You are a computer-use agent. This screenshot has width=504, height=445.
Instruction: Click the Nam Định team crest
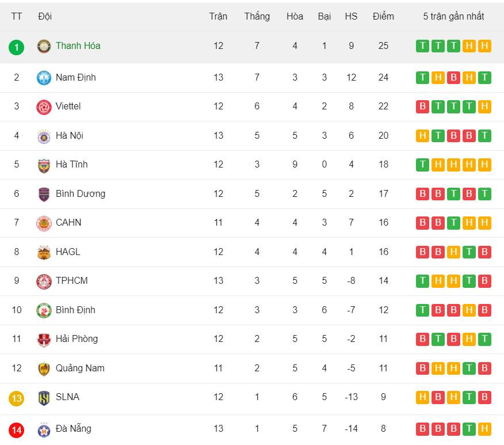[44, 78]
